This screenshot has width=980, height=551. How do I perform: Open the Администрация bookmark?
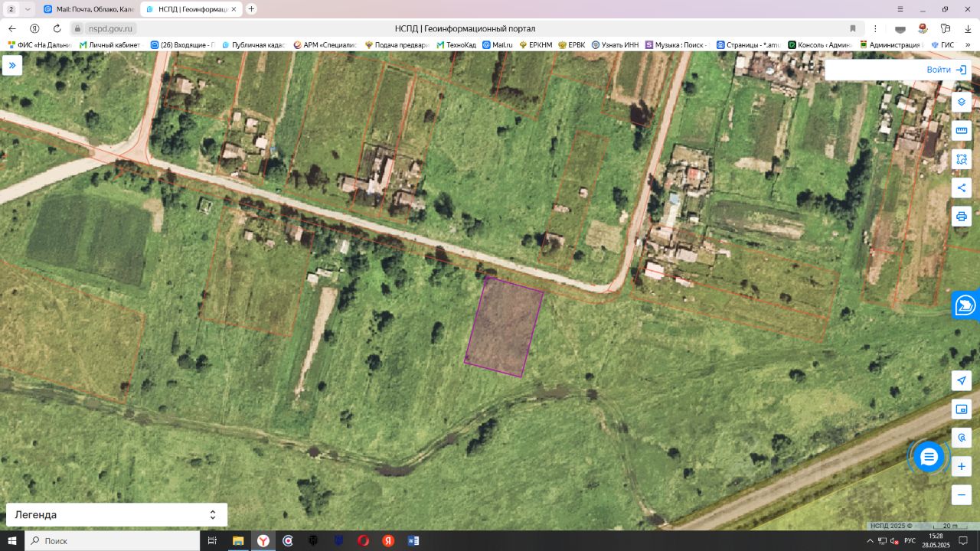892,44
